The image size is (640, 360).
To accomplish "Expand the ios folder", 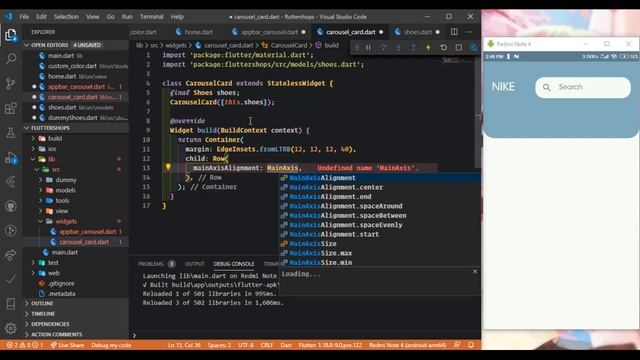I will pyautogui.click(x=52, y=149).
